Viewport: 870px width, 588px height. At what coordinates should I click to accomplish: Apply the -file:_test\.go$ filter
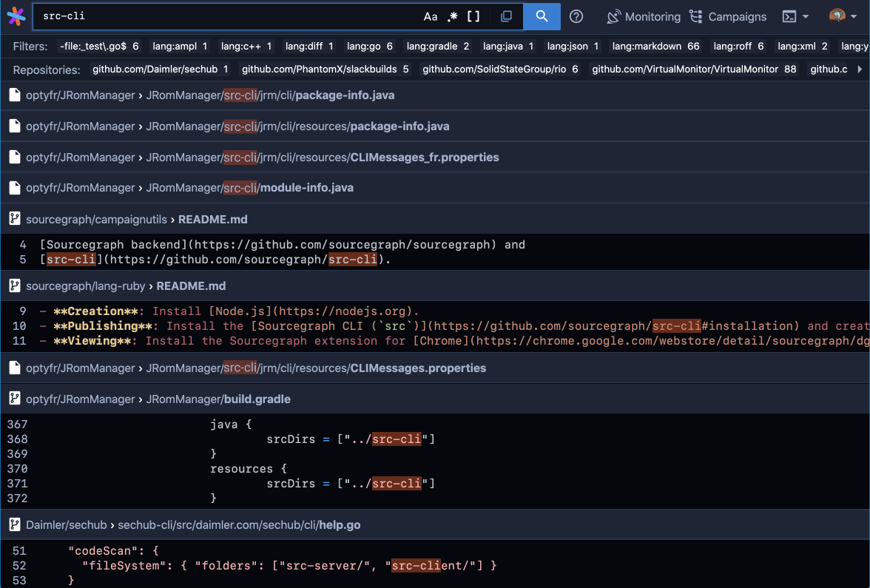(x=99, y=46)
